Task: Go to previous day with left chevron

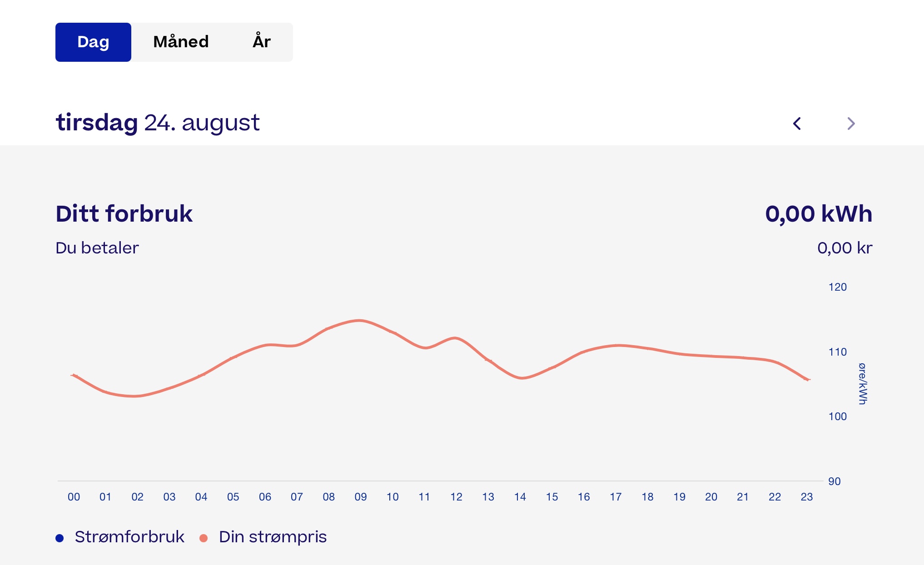Action: tap(797, 124)
